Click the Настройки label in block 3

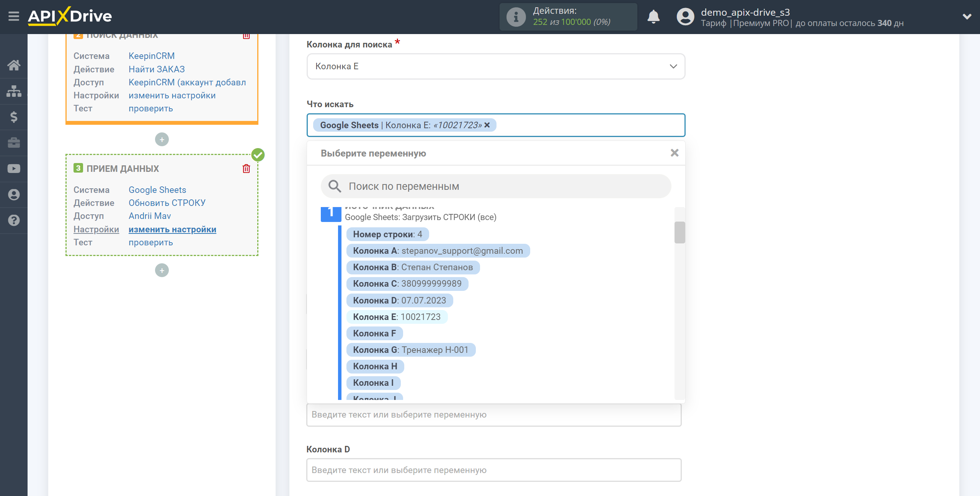coord(96,229)
